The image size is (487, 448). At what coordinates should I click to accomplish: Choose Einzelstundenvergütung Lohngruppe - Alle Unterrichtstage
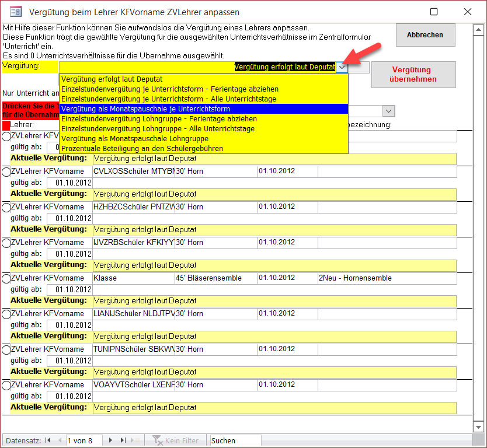click(x=203, y=129)
